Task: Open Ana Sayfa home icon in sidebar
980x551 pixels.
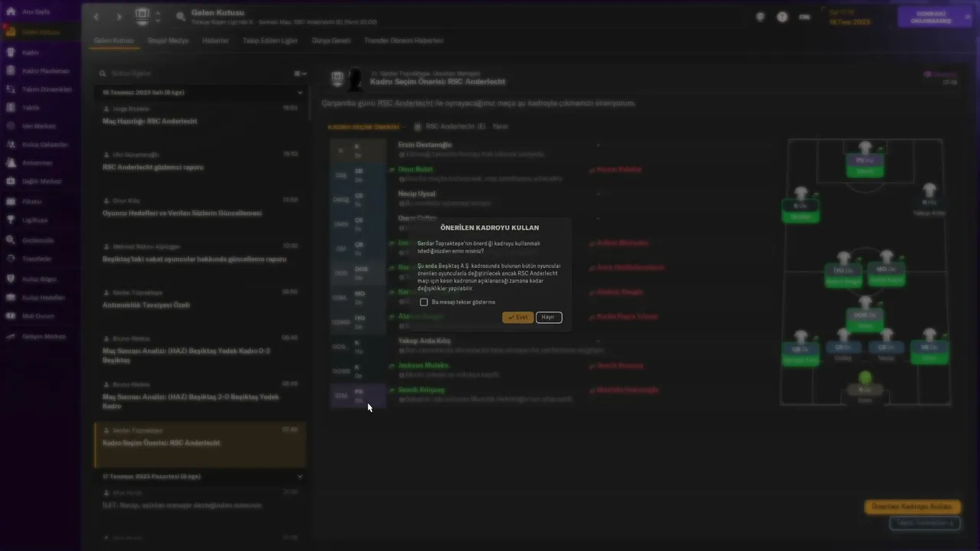Action: [11, 12]
